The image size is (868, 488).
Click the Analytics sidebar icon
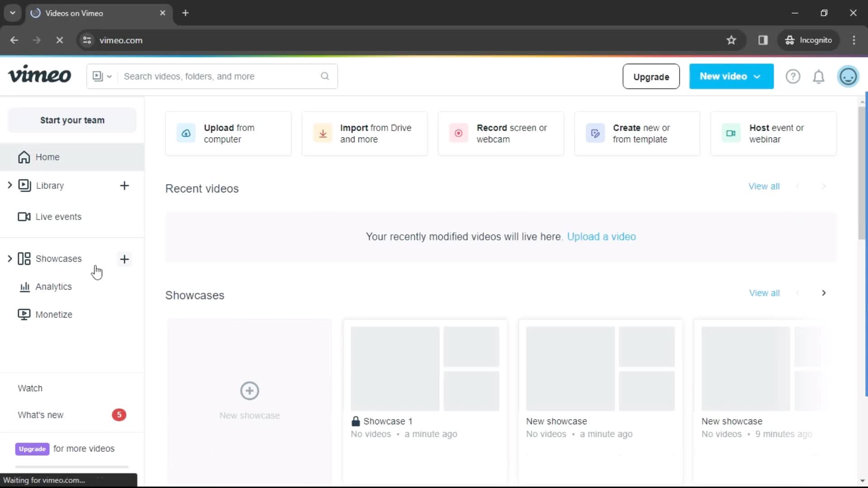point(24,286)
